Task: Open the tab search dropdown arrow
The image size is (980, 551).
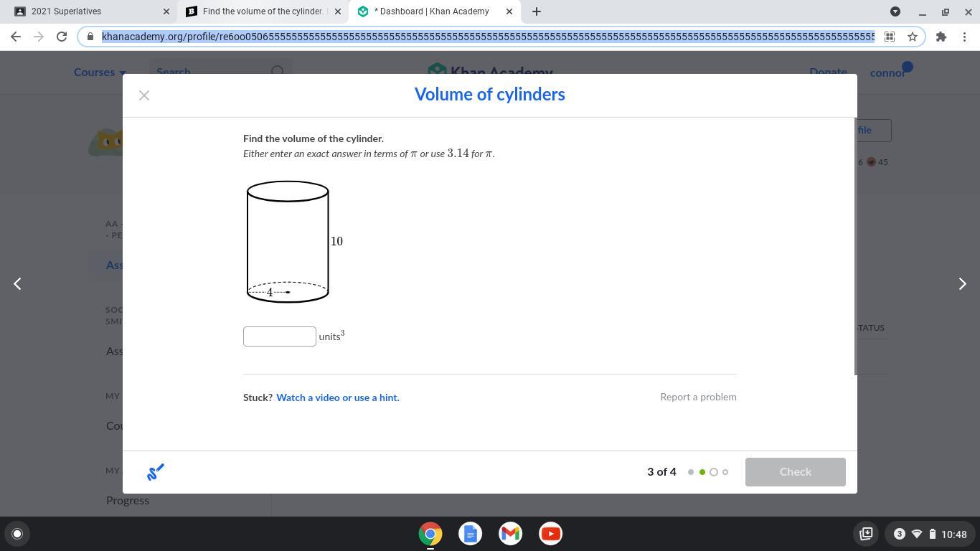Action: pos(895,11)
